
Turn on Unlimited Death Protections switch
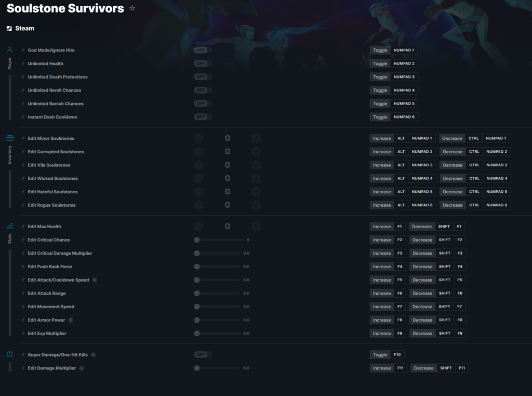(x=203, y=77)
